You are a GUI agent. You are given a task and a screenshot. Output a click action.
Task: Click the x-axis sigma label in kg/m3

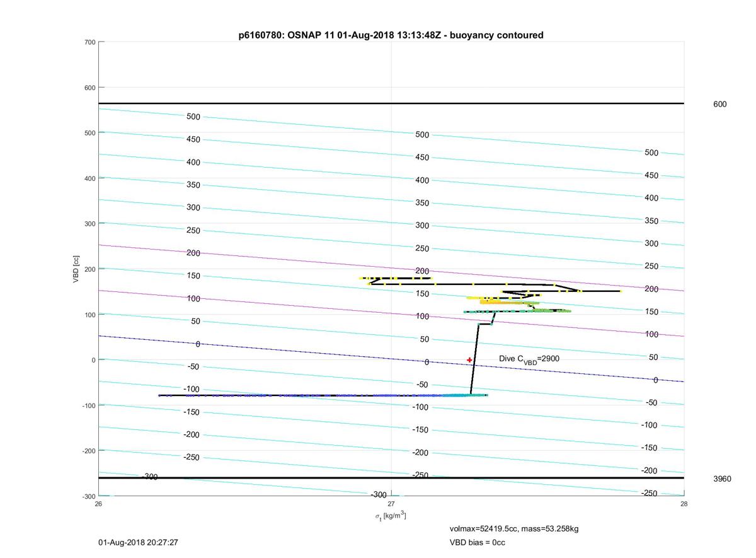[x=391, y=516]
